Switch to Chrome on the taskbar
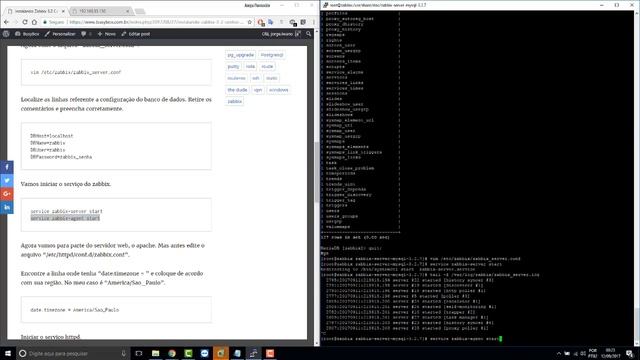This screenshot has height=360, width=640. coord(172,353)
